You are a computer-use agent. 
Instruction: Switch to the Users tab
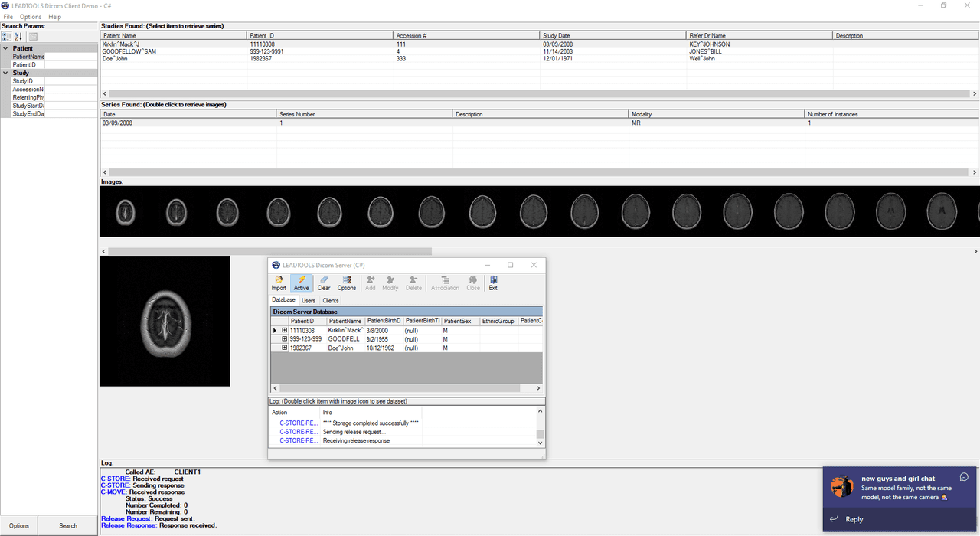[308, 300]
